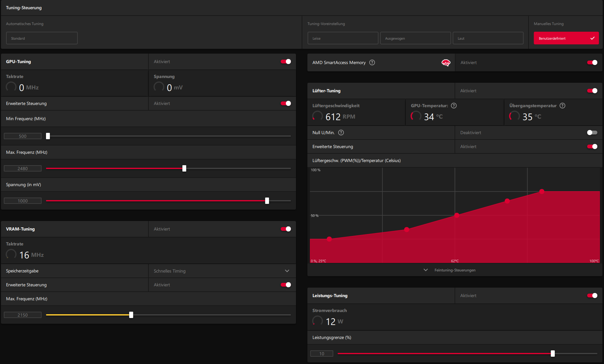604x364 pixels.
Task: Click Spannung value field 1000
Action: pos(23,201)
